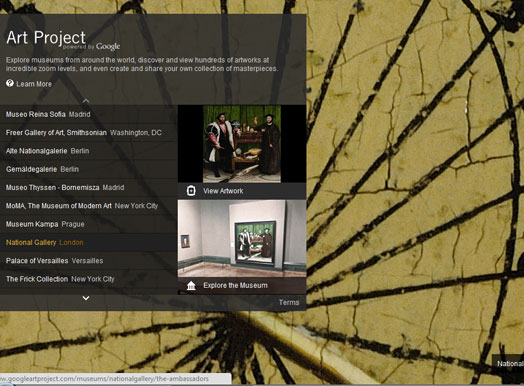524x386 pixels.
Task: Open the Terms link
Action: click(289, 302)
